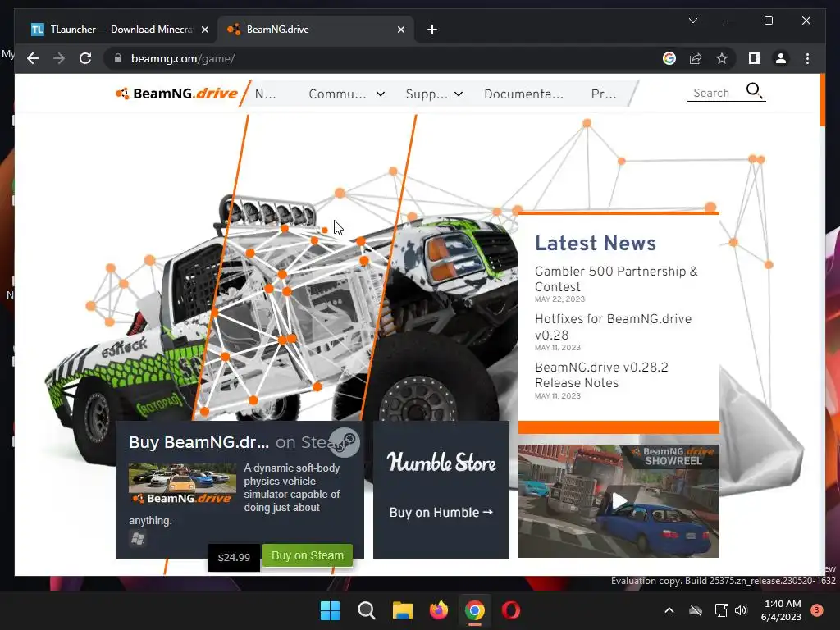The image size is (840, 630).
Task: Open the notification badge showing 3
Action: 817,610
